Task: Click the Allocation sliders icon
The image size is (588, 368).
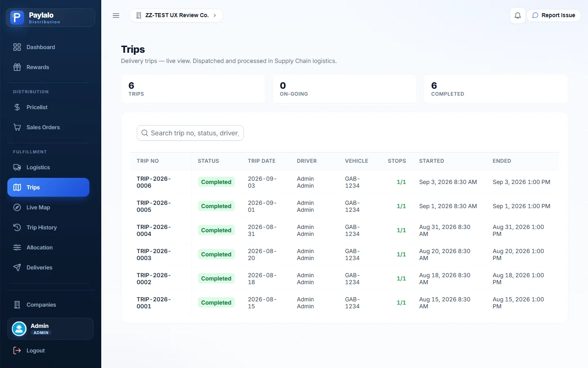Action: point(17,247)
